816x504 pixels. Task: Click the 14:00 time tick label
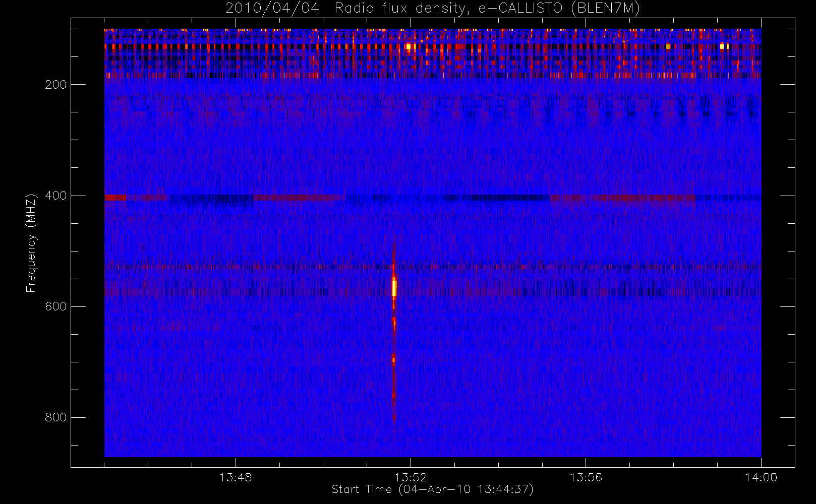click(761, 477)
